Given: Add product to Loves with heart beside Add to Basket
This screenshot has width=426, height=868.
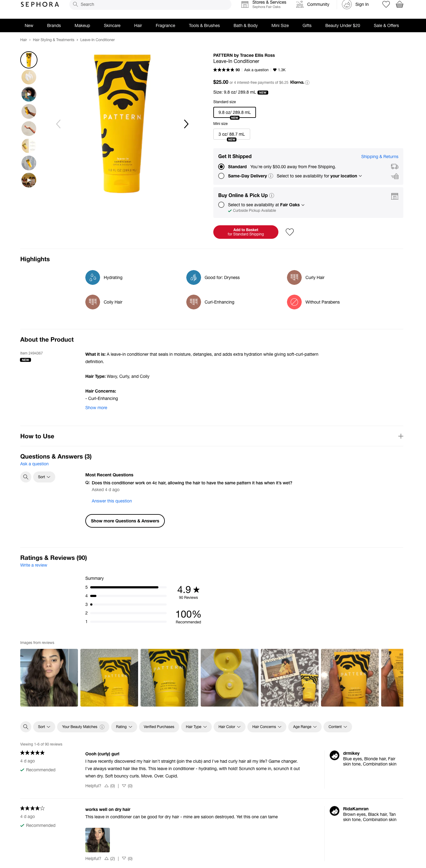Looking at the screenshot, I should tap(289, 232).
